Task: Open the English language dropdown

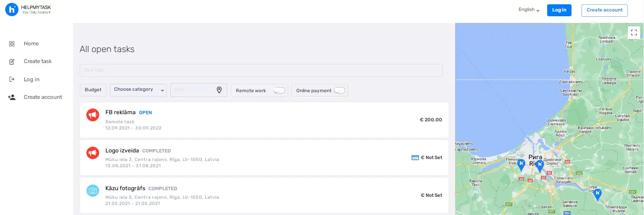Action: (529, 10)
